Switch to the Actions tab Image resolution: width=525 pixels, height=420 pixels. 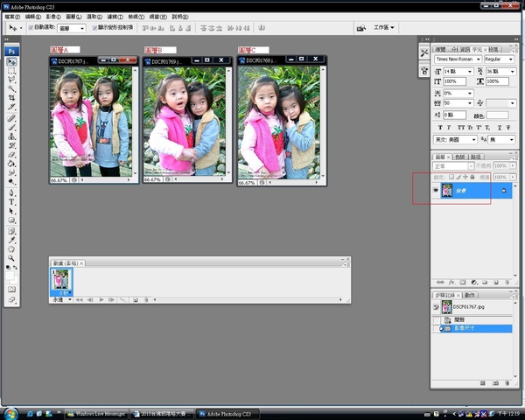pyautogui.click(x=470, y=295)
